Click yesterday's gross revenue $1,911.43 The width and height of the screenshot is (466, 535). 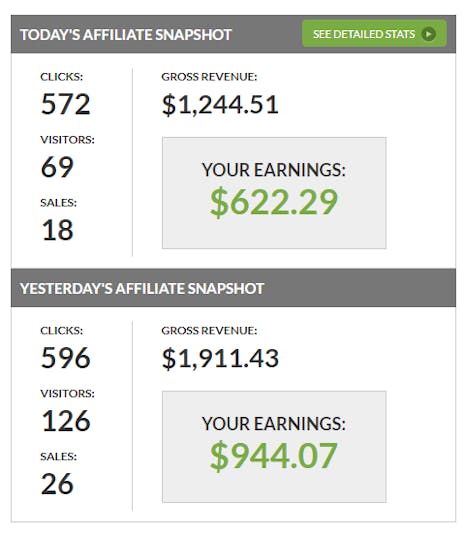[x=220, y=358]
